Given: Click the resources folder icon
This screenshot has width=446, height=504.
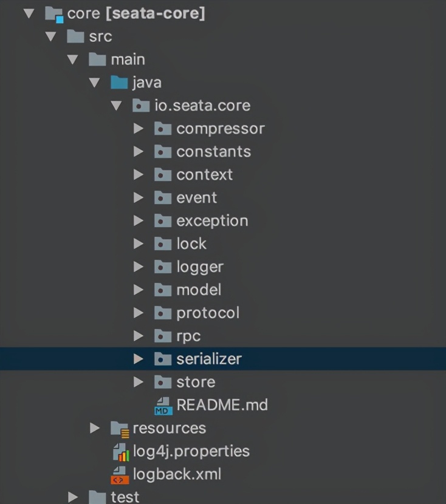Looking at the screenshot, I should pyautogui.click(x=120, y=429).
